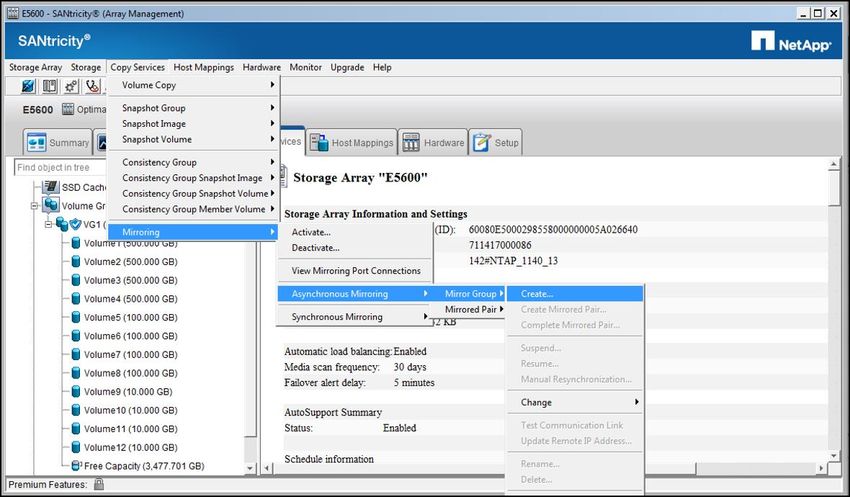Click the Volume2 cylinder icon

76,262
